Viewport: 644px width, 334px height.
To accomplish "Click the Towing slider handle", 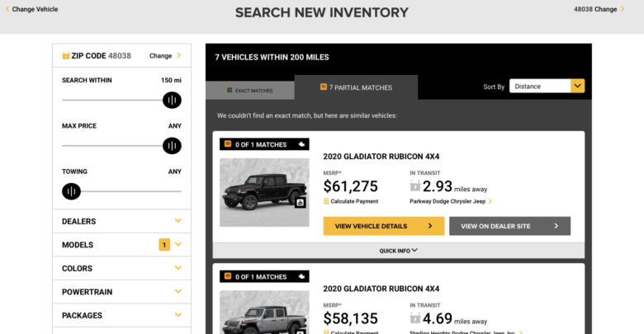I will tap(72, 191).
